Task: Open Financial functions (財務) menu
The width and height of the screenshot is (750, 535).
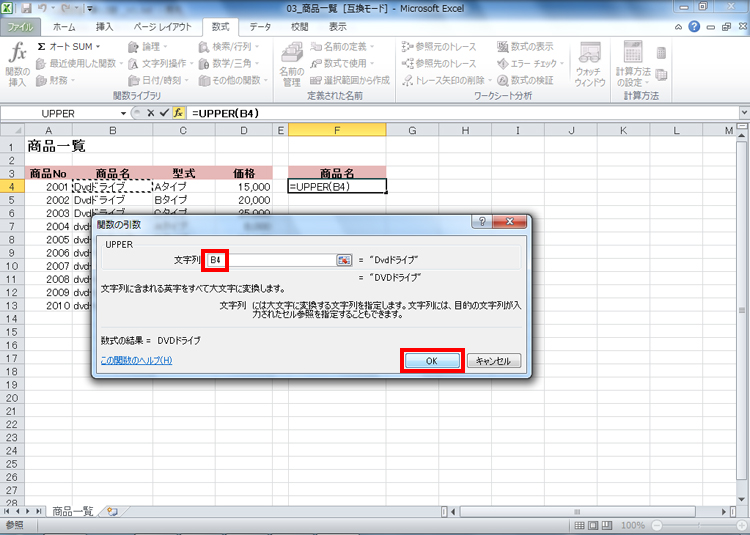Action: point(55,80)
